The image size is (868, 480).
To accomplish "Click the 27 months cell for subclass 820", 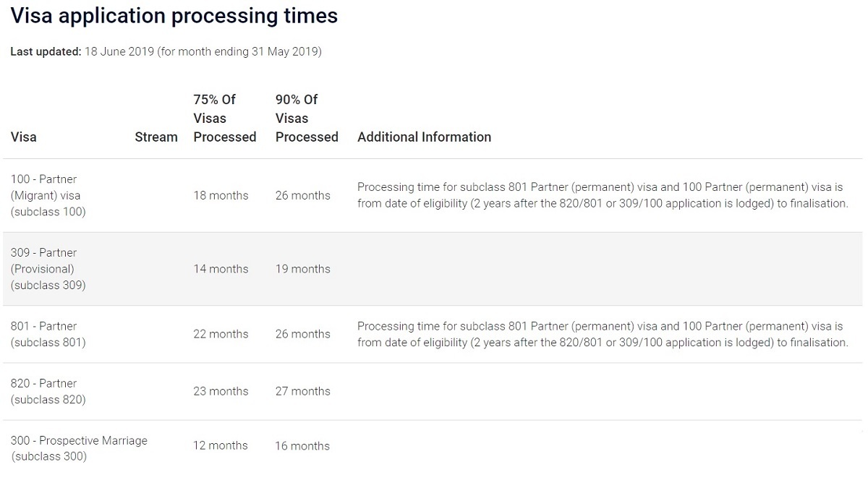I will pyautogui.click(x=302, y=391).
